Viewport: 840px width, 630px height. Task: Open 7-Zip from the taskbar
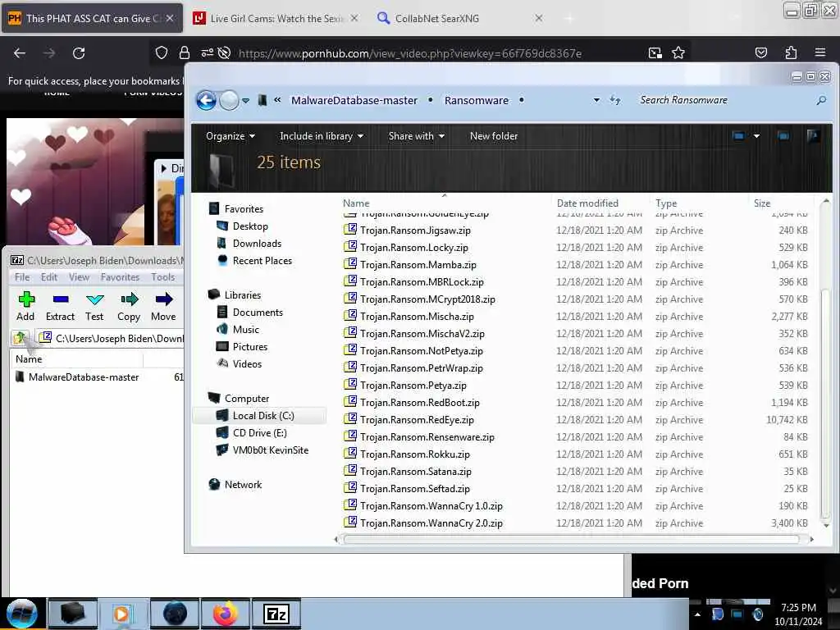pos(277,614)
